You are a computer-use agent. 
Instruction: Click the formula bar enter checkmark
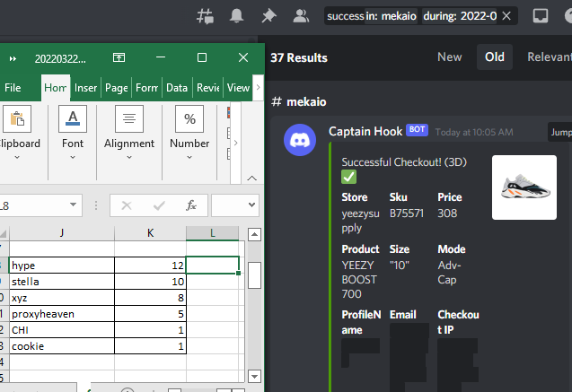[159, 205]
